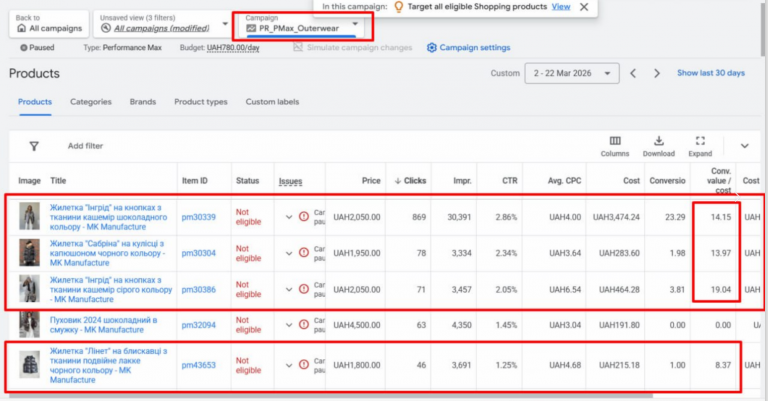Sort by the CTR column header
Viewport: 768px width, 401px height.
pos(509,181)
